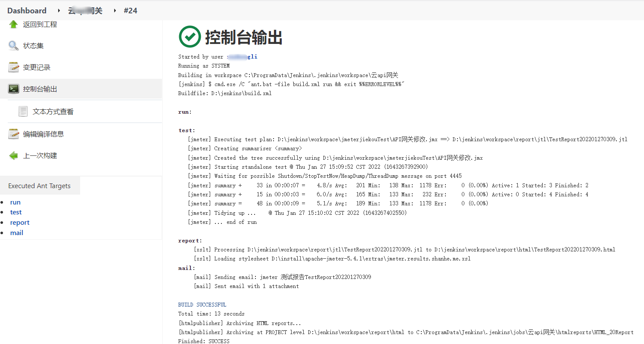Click the 'Building in workspace' console line
The image size is (644, 344).
pos(288,75)
